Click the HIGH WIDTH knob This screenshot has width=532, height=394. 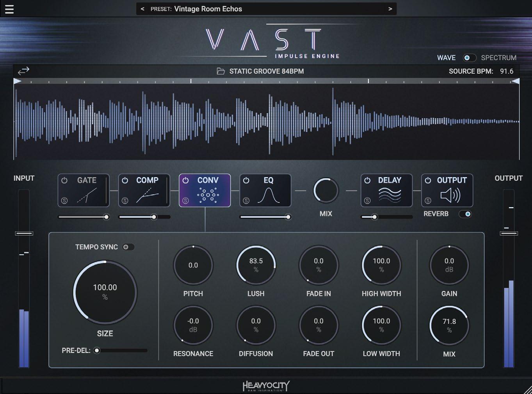pos(381,266)
